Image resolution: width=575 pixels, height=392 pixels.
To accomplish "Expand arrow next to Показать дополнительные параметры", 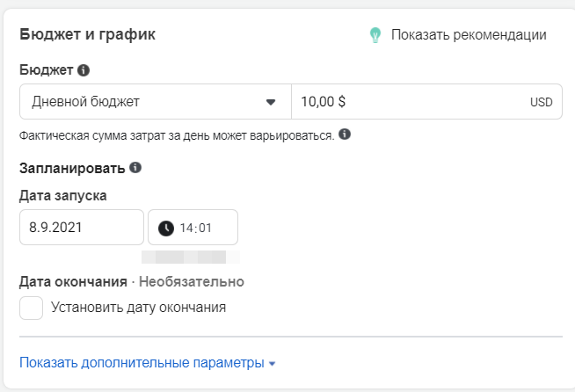I will pyautogui.click(x=273, y=363).
